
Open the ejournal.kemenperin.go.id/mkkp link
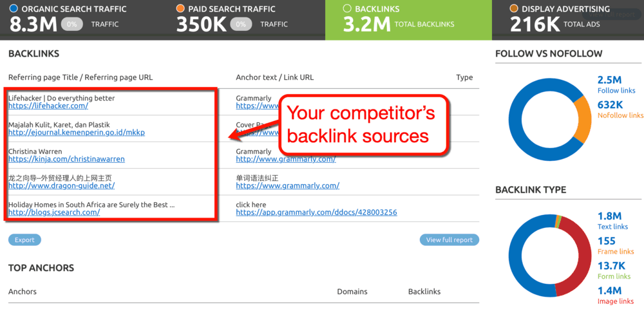point(77,133)
